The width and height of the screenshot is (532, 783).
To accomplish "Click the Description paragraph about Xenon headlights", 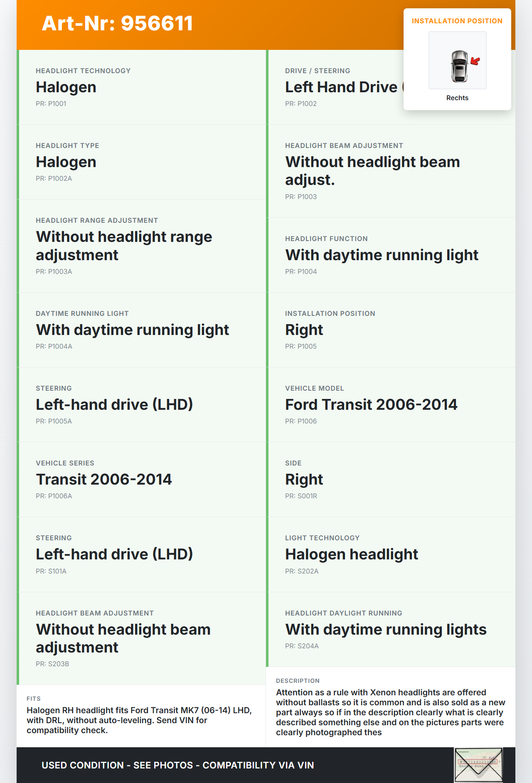I will click(x=390, y=712).
